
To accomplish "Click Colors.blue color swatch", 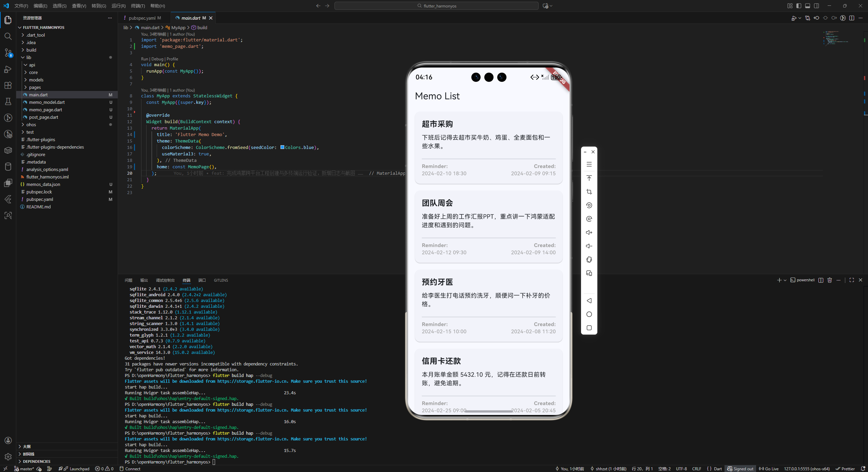I will [x=282, y=147].
